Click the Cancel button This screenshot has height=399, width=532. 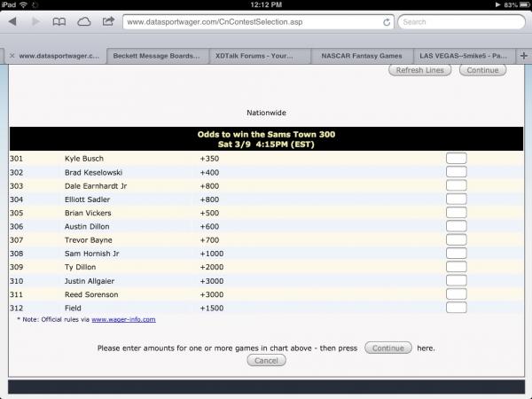click(266, 361)
